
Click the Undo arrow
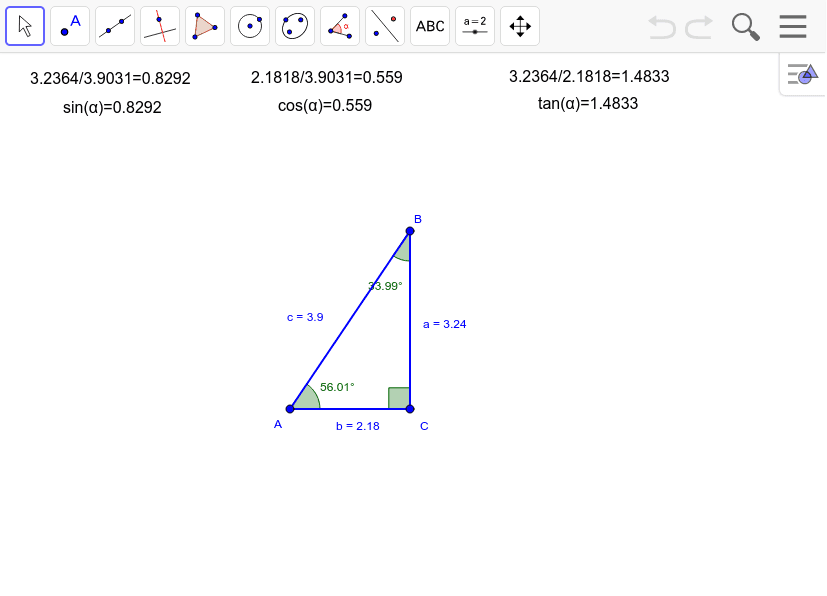(661, 26)
